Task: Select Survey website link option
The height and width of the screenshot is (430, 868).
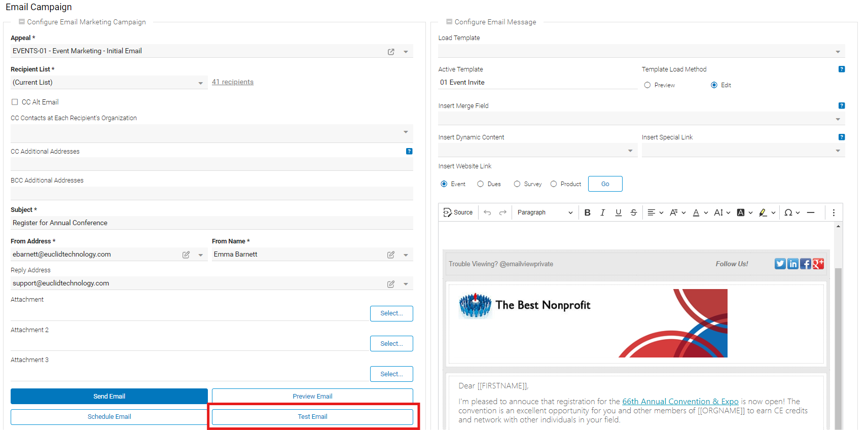Action: pos(517,184)
